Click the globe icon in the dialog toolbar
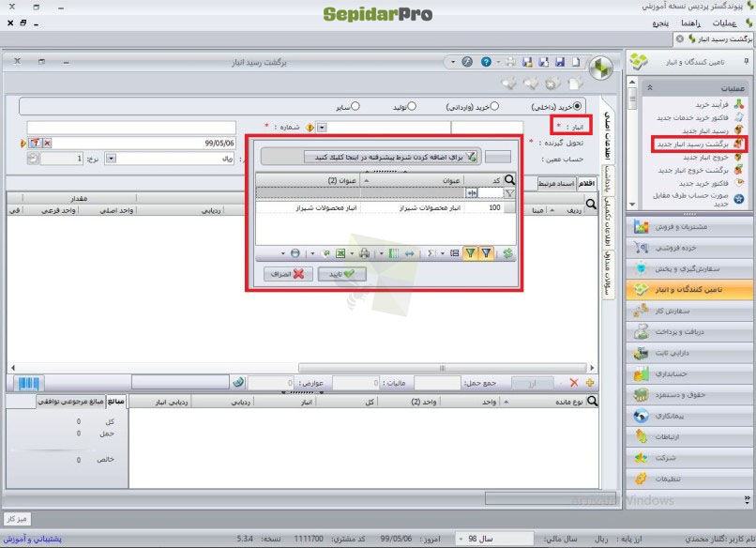The height and width of the screenshot is (548, 756). pos(295,253)
